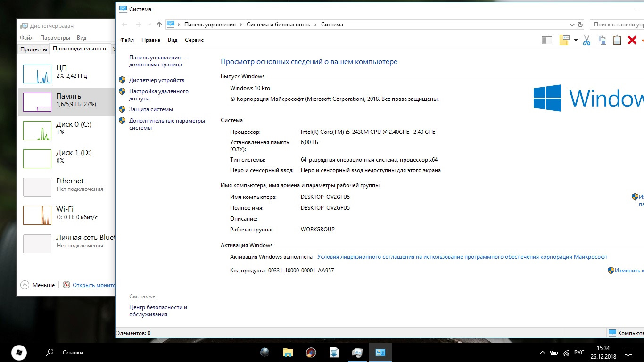This screenshot has width=644, height=362.
Task: Click shield icon beside Диспетчер устройств
Action: 122,80
